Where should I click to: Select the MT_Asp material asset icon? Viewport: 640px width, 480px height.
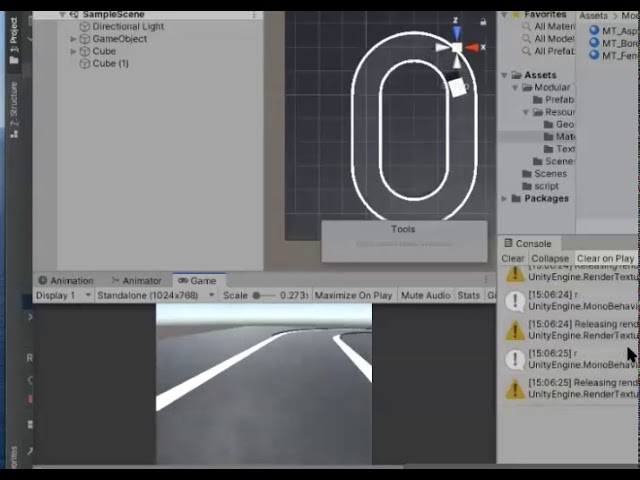click(594, 31)
